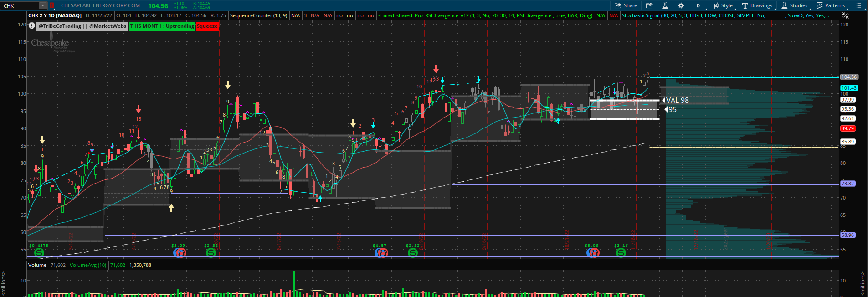The image size is (868, 297).
Task: Open the red color link indicator
Action: tap(52, 6)
